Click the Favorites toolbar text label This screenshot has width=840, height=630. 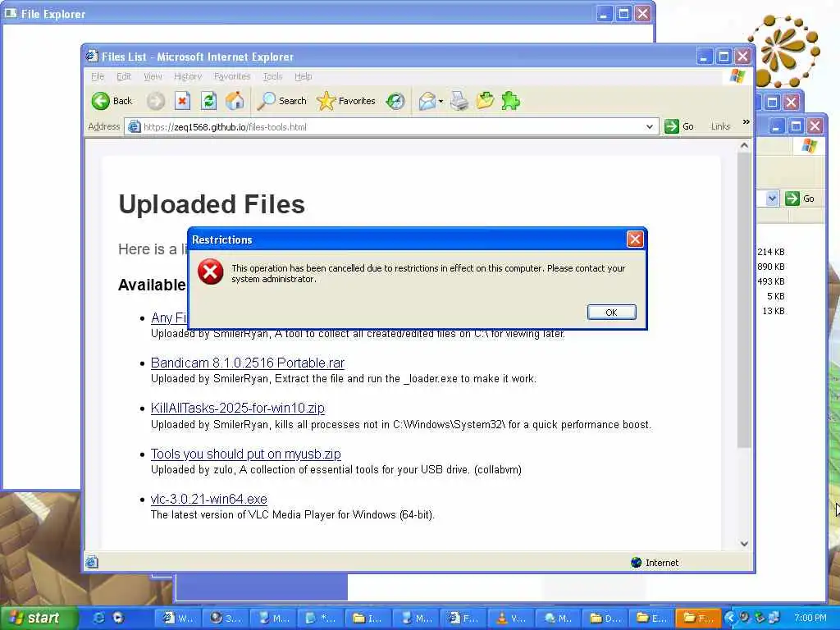[x=357, y=101]
